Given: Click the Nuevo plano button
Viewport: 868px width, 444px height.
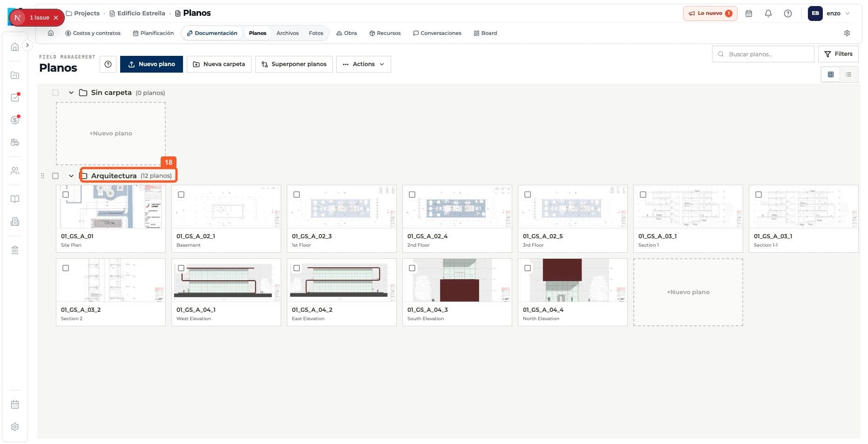Looking at the screenshot, I should click(151, 64).
